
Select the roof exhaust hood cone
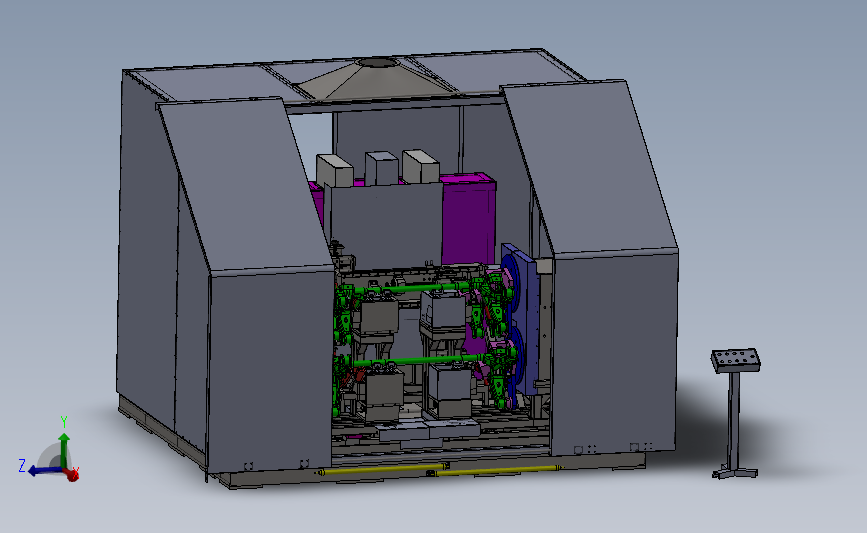(377, 80)
